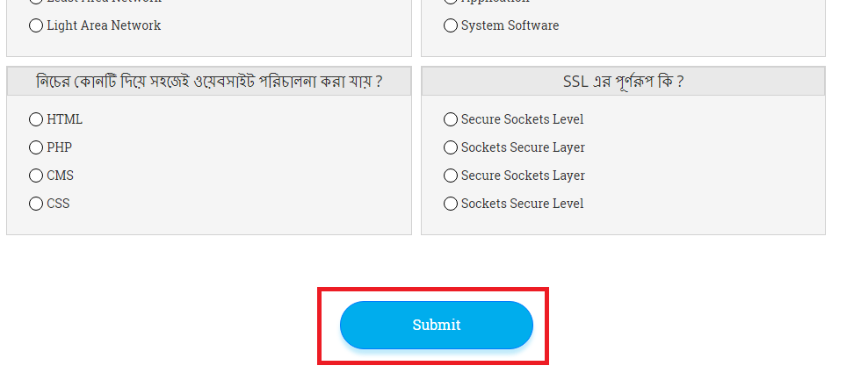Choose the CMS radio button
Image resolution: width=868 pixels, height=380 pixels.
click(x=36, y=176)
